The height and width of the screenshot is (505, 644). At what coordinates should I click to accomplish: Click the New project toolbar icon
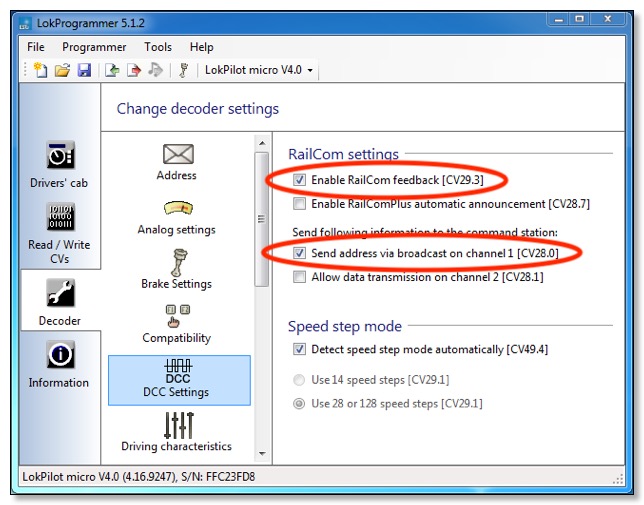pyautogui.click(x=40, y=70)
